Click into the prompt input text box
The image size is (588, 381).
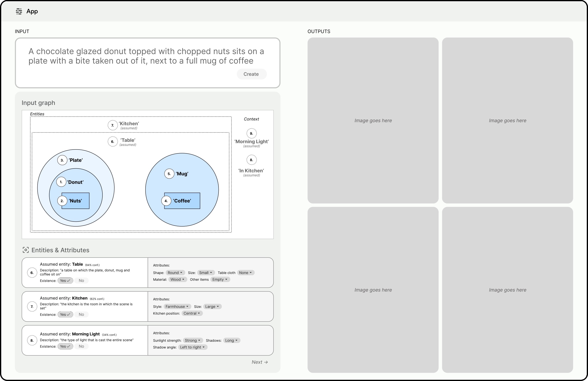146,56
